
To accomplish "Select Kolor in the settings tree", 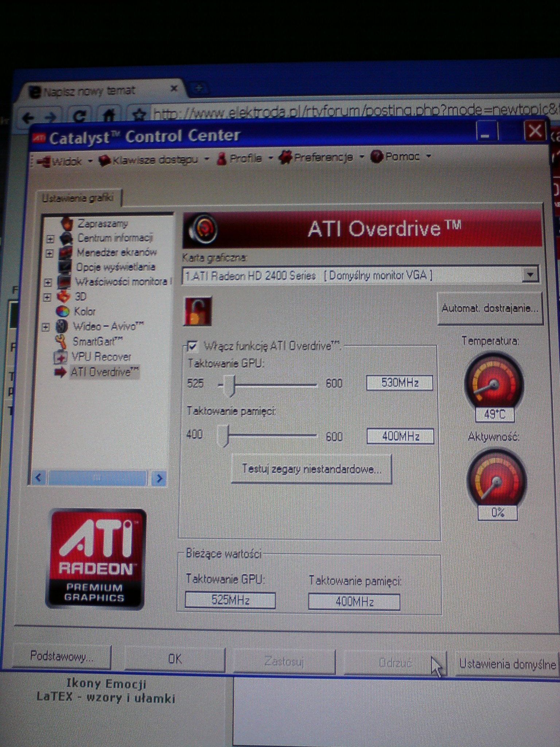I will click(x=85, y=311).
